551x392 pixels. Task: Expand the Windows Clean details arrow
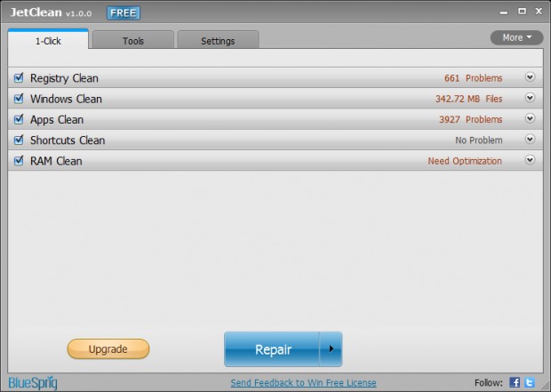point(530,98)
